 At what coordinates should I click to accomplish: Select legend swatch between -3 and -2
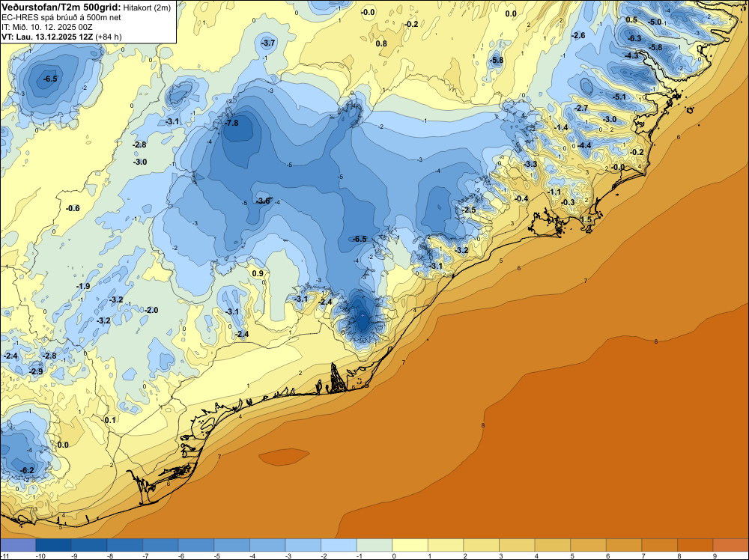(x=303, y=545)
